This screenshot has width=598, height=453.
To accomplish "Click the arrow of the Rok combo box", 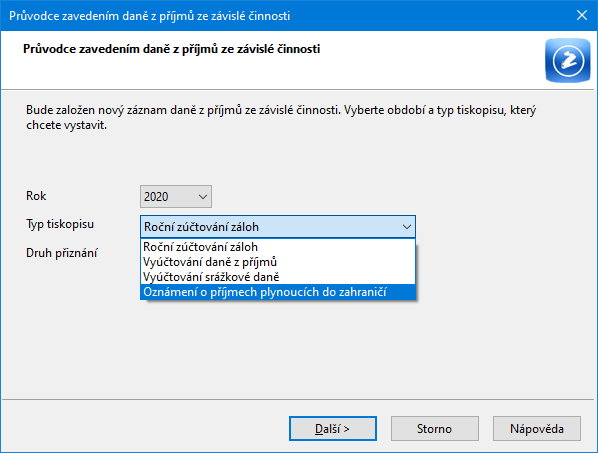I will click(203, 197).
